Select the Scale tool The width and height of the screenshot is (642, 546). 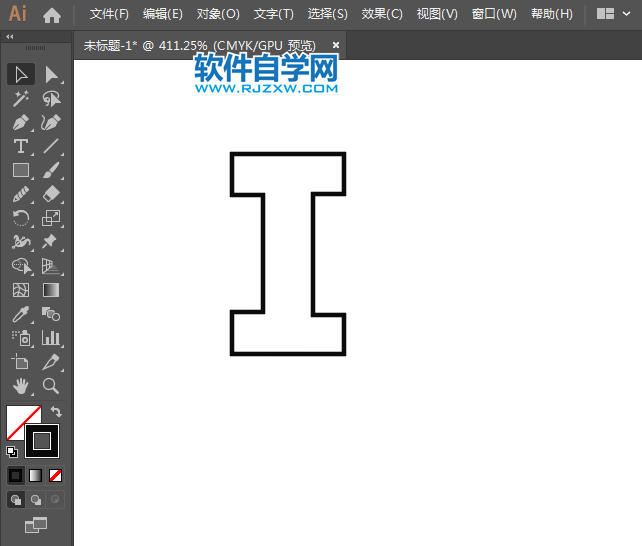coord(51,218)
